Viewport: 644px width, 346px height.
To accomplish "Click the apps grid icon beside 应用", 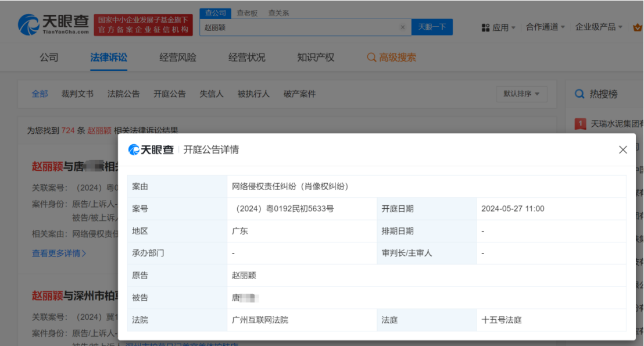I will 486,27.
